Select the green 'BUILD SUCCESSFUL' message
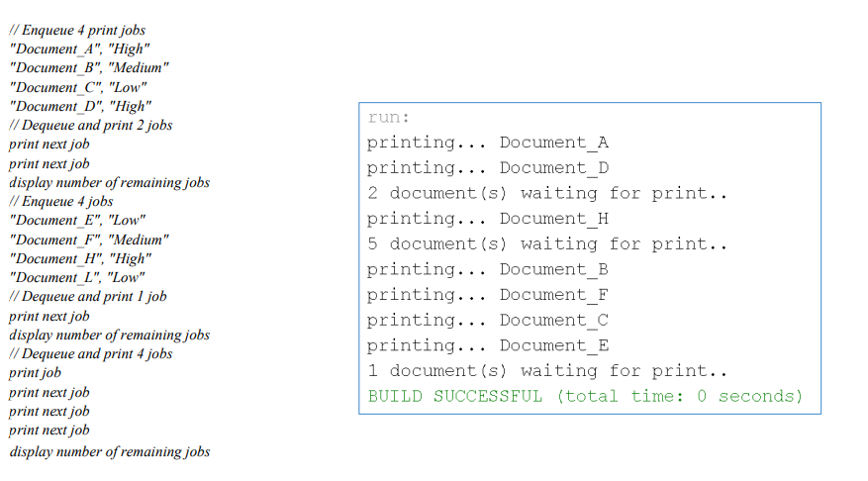This screenshot has width=868, height=481. click(585, 397)
